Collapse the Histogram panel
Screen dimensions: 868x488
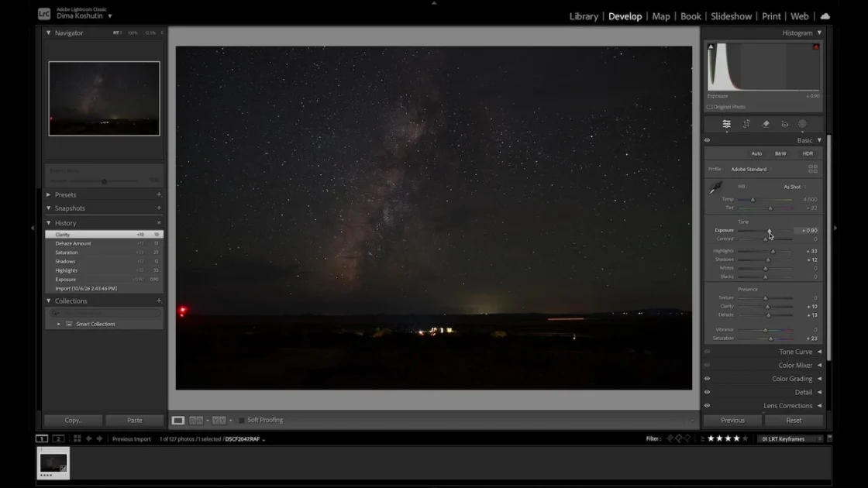(x=819, y=33)
